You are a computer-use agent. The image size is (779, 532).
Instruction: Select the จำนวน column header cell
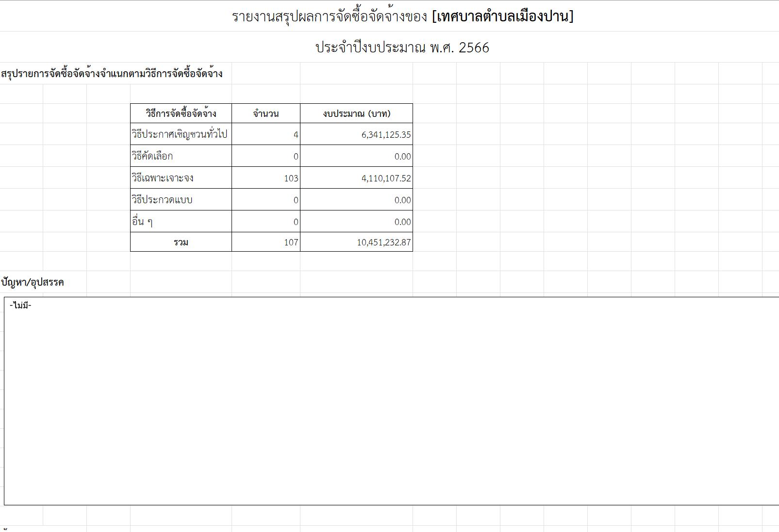click(x=265, y=113)
